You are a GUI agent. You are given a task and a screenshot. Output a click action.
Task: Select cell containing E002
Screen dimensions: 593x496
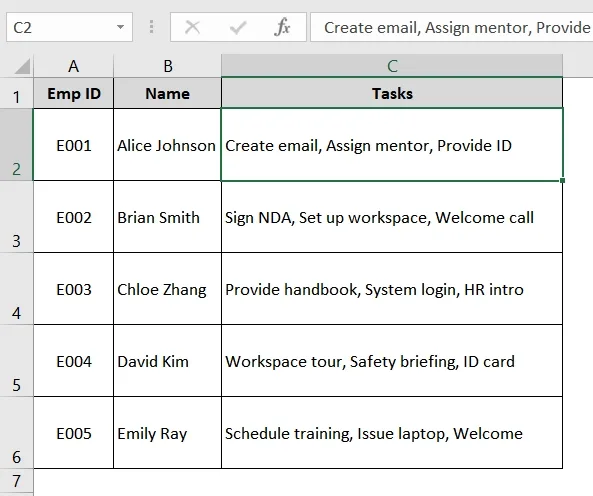pos(74,217)
